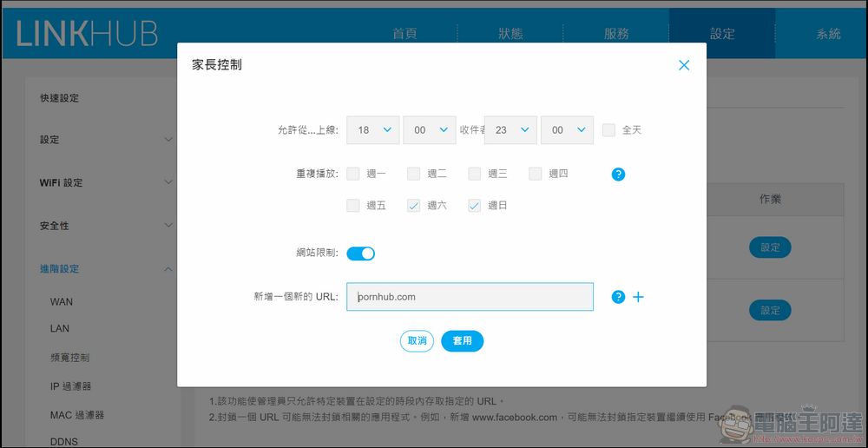868x448 pixels.
Task: Close the parental control dialog with X
Action: click(x=684, y=65)
